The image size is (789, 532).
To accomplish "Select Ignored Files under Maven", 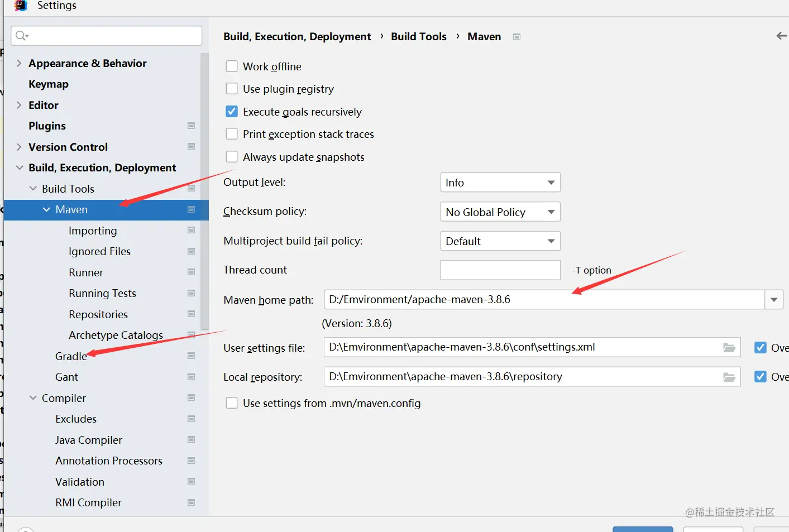I will [99, 251].
